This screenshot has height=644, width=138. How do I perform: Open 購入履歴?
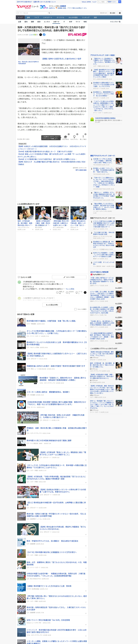pos(112,13)
